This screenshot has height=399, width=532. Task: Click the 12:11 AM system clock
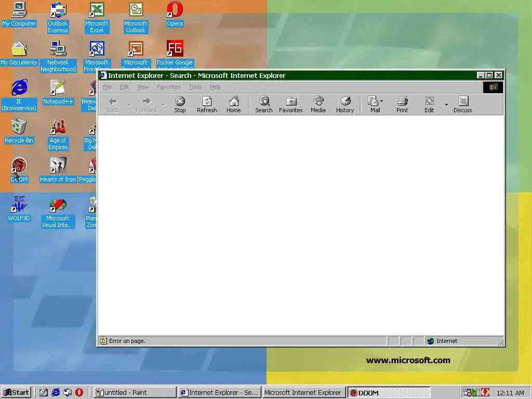tap(510, 393)
